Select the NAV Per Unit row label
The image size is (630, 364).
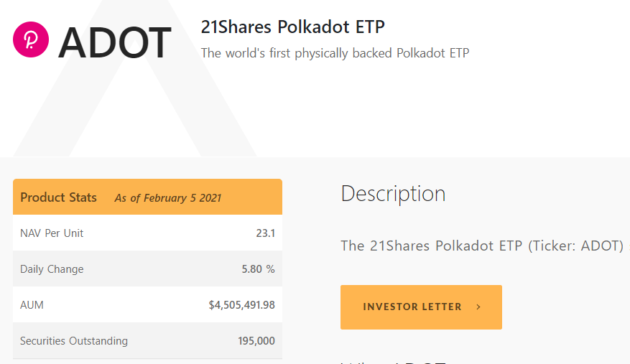[x=52, y=233]
